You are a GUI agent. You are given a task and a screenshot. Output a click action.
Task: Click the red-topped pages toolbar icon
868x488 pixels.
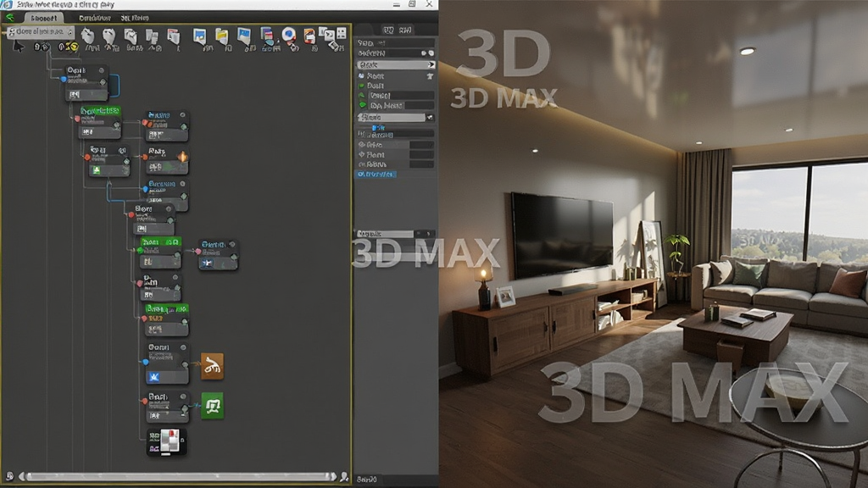click(x=173, y=37)
